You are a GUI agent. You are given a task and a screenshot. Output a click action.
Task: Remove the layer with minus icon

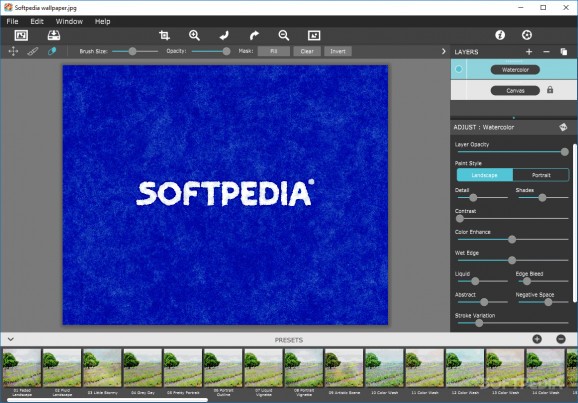(x=546, y=52)
